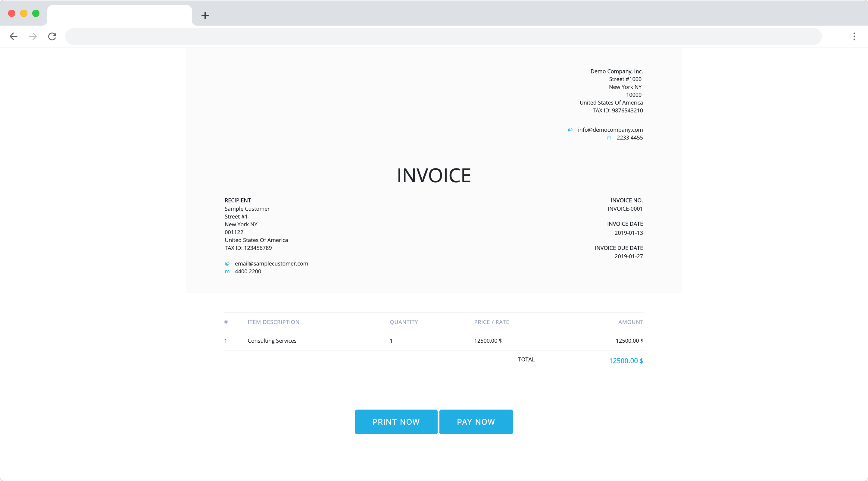Click the 'QUANTITY' column header
Screen dimensions: 868x481
click(404, 322)
